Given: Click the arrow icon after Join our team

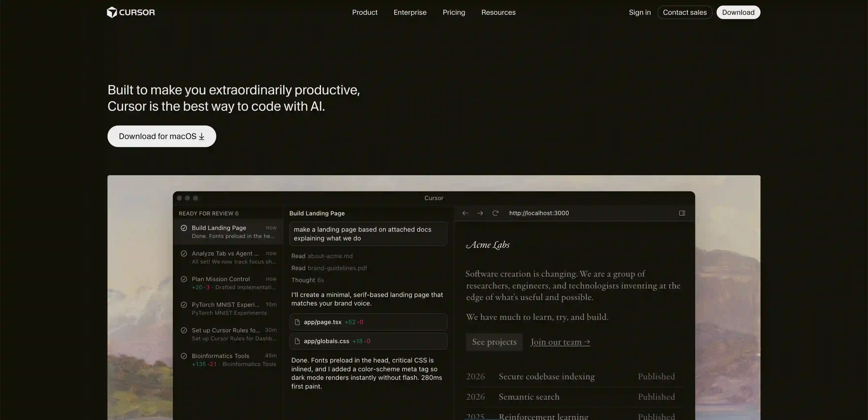Looking at the screenshot, I should [587, 342].
